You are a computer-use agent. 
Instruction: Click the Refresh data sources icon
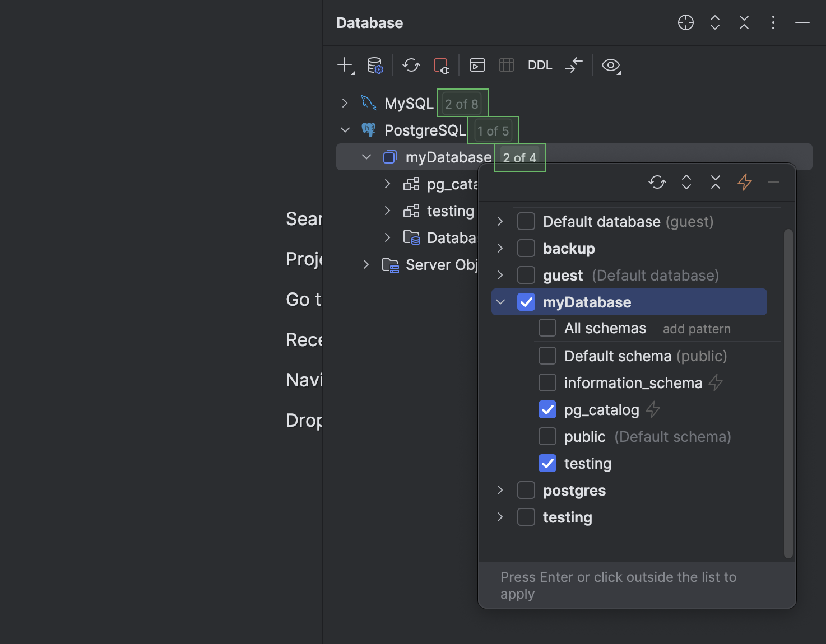click(x=411, y=65)
